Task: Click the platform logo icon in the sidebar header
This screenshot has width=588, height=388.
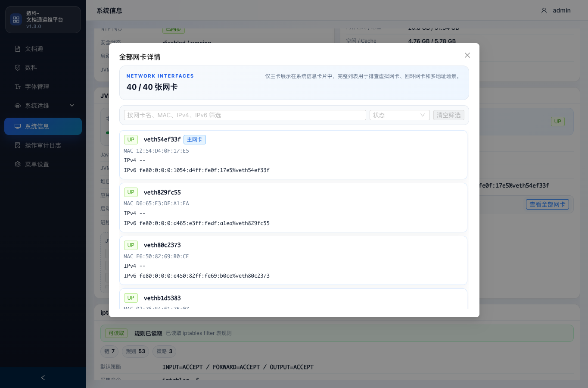Action: pos(16,19)
